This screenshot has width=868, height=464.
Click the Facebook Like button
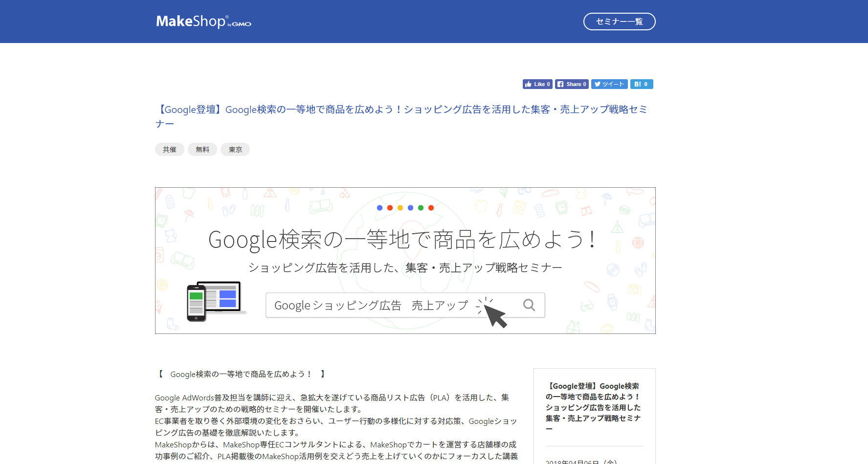pos(537,84)
